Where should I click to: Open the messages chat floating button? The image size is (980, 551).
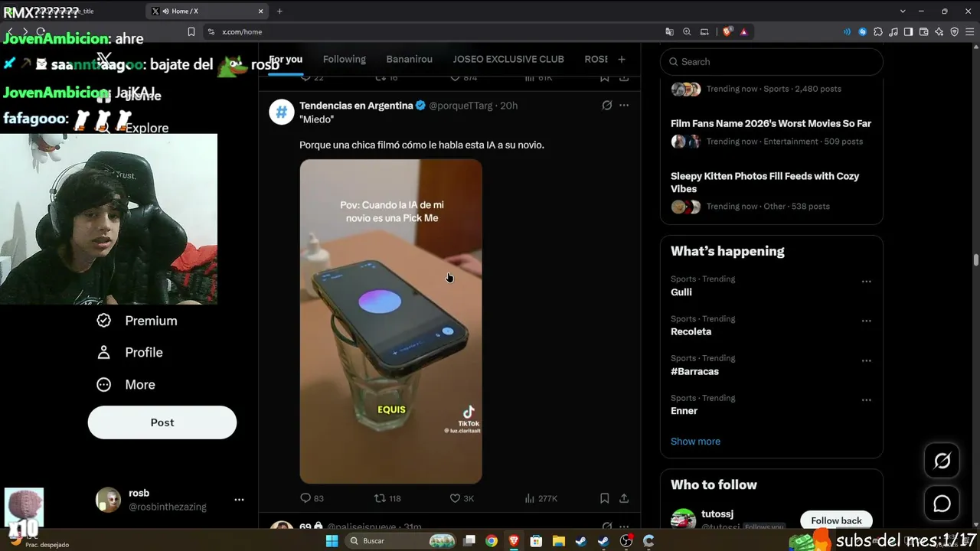(x=942, y=504)
